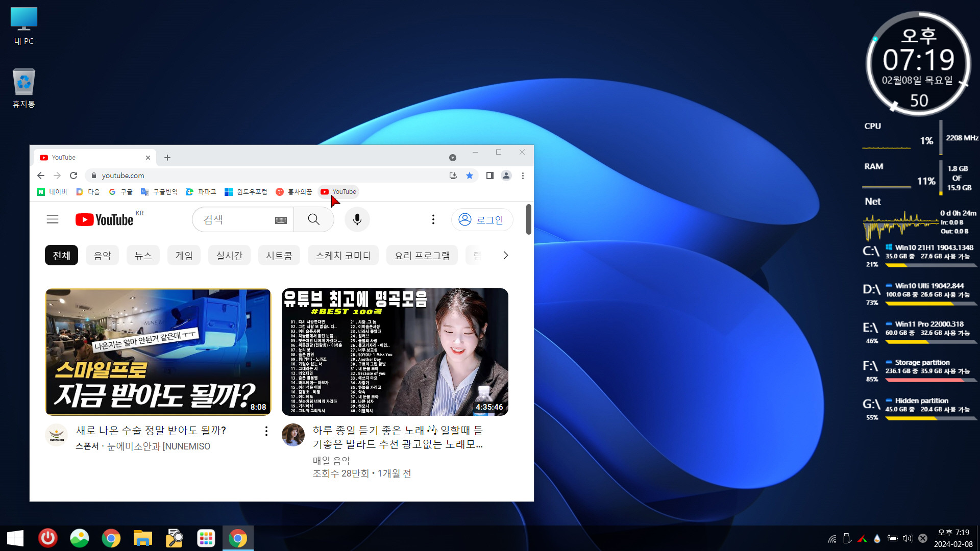980x551 pixels.
Task: Open 구글번역 bookmark
Action: click(x=159, y=192)
